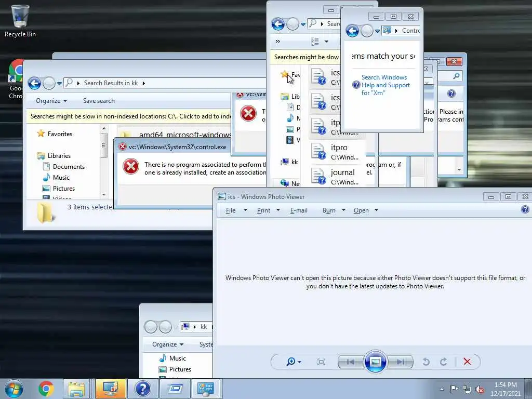Open the speaker volume tray icon
This screenshot has height=399, width=532.
pos(480,389)
